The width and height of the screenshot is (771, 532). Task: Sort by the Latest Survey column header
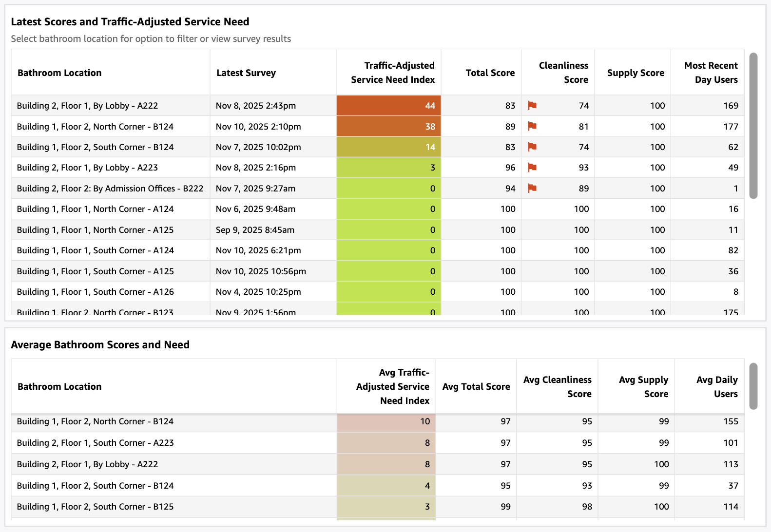246,73
